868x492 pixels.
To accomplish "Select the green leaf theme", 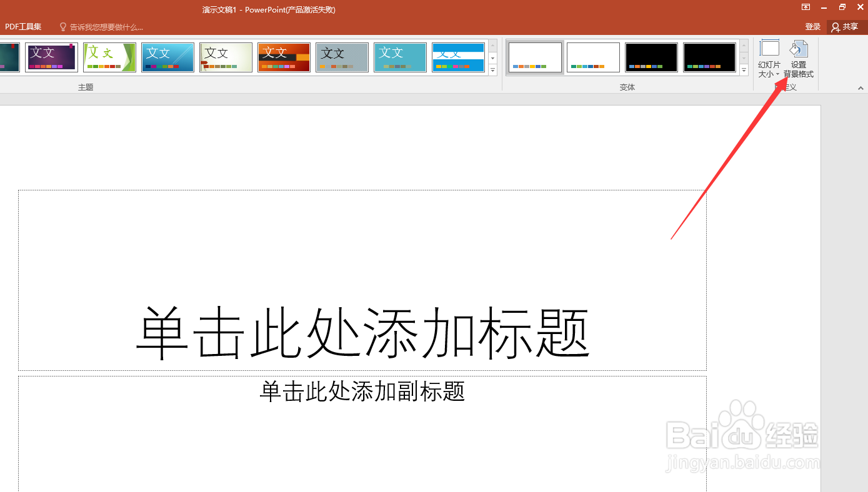I will pos(109,57).
